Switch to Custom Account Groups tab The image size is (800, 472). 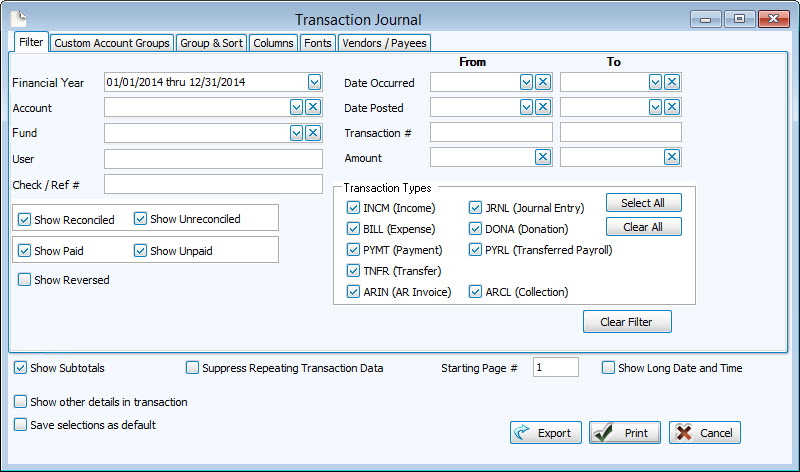[x=112, y=43]
